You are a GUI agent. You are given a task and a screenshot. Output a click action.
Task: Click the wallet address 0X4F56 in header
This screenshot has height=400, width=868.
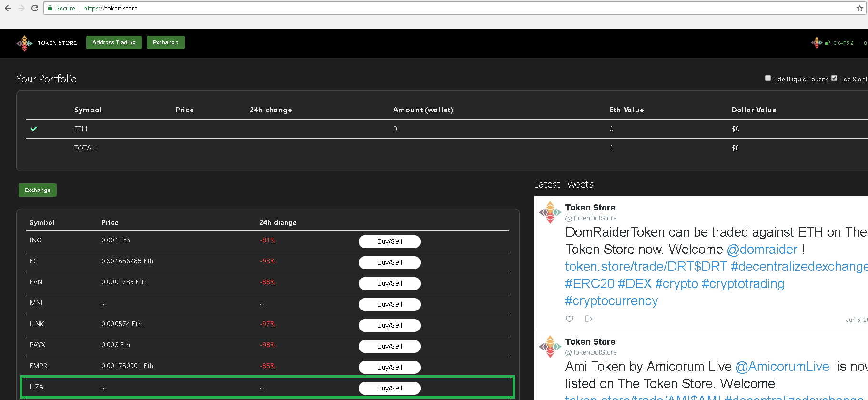[843, 43]
